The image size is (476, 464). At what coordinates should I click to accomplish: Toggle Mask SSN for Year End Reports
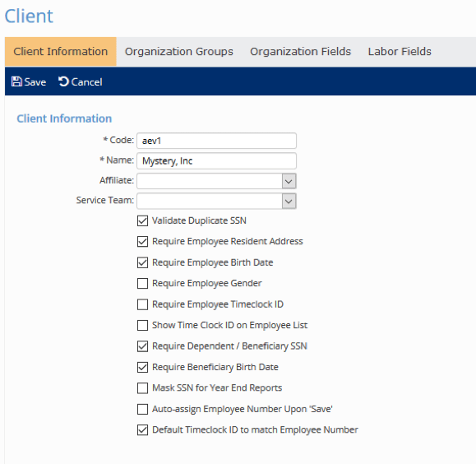coord(143,388)
